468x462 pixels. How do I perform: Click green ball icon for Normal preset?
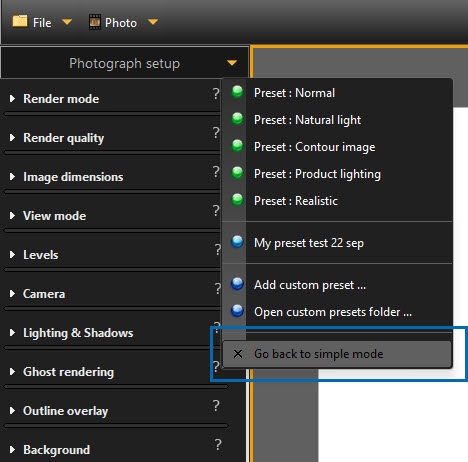(237, 92)
